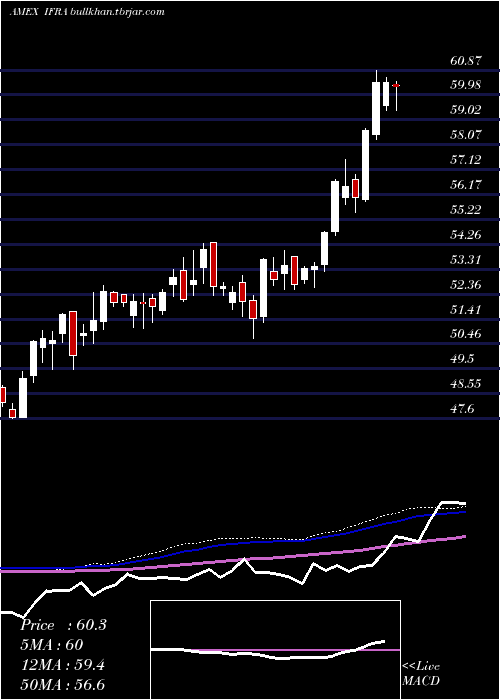Click the '<<Live MACD' label
This screenshot has width=500, height=700.
point(421,674)
